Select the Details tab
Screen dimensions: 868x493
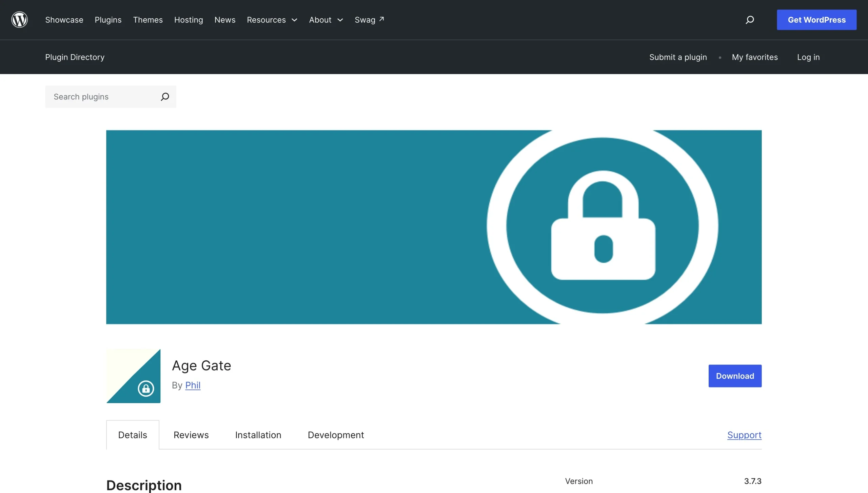point(133,435)
